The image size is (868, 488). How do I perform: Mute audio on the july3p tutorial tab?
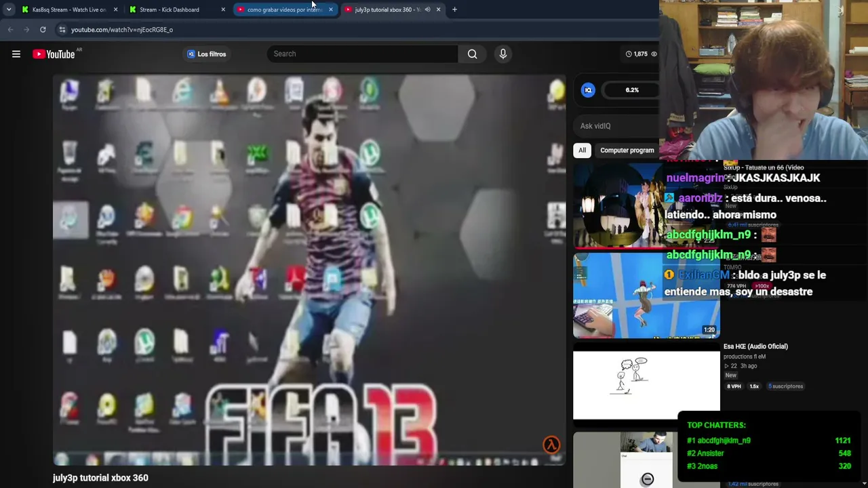click(x=427, y=9)
